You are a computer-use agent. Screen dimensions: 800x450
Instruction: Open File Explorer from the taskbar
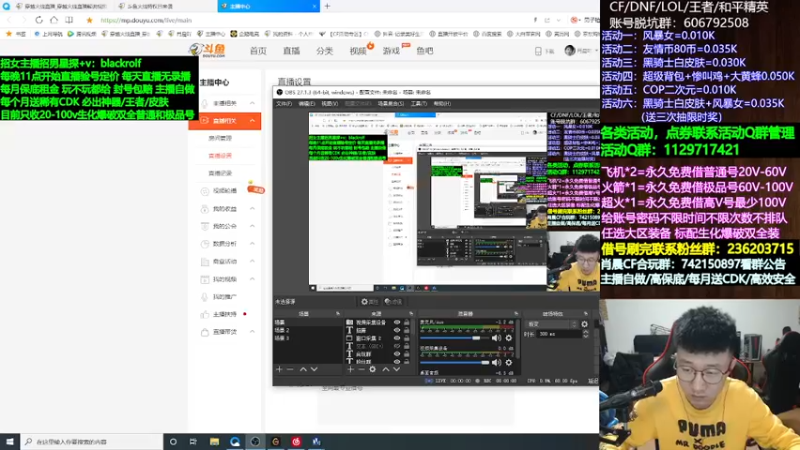coord(214,441)
